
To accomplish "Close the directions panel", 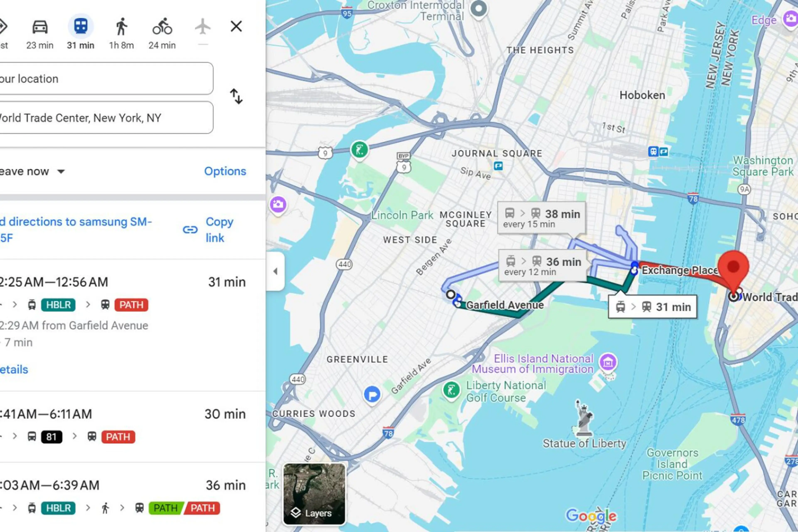I will point(236,26).
